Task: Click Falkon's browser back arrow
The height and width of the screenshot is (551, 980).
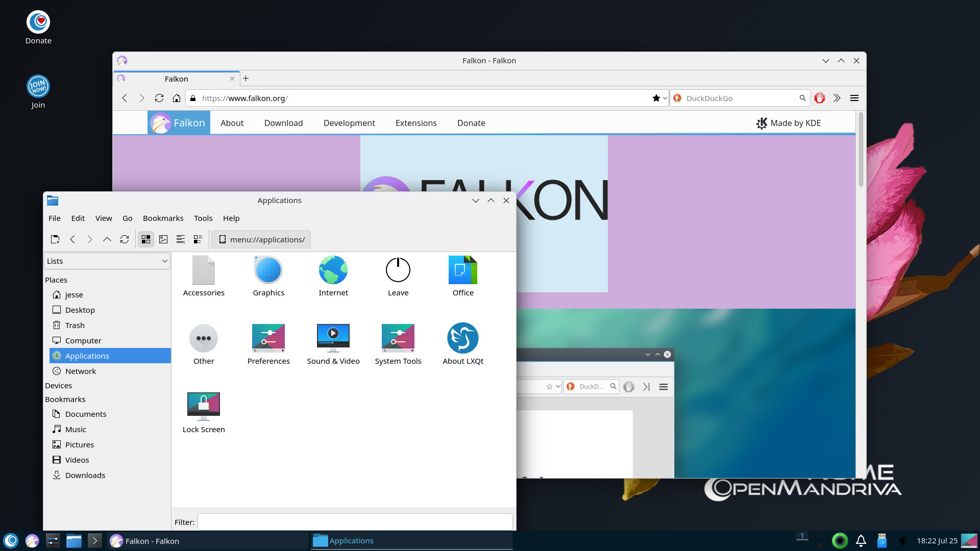Action: coord(125,98)
